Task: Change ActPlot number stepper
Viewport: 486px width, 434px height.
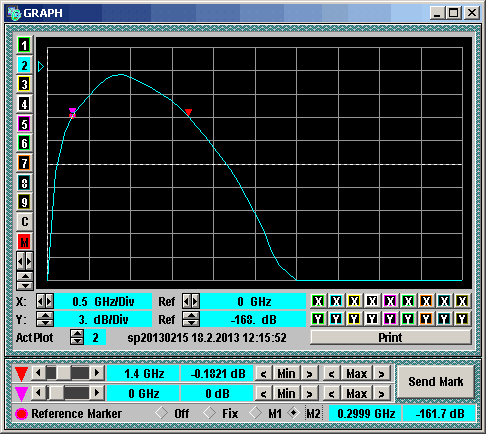Action: (77, 337)
